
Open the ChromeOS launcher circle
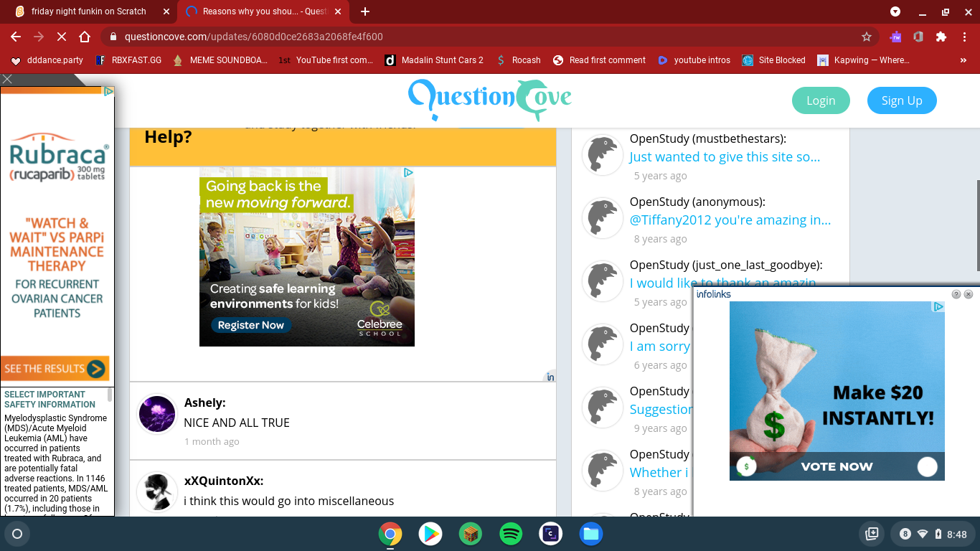pos(17,534)
